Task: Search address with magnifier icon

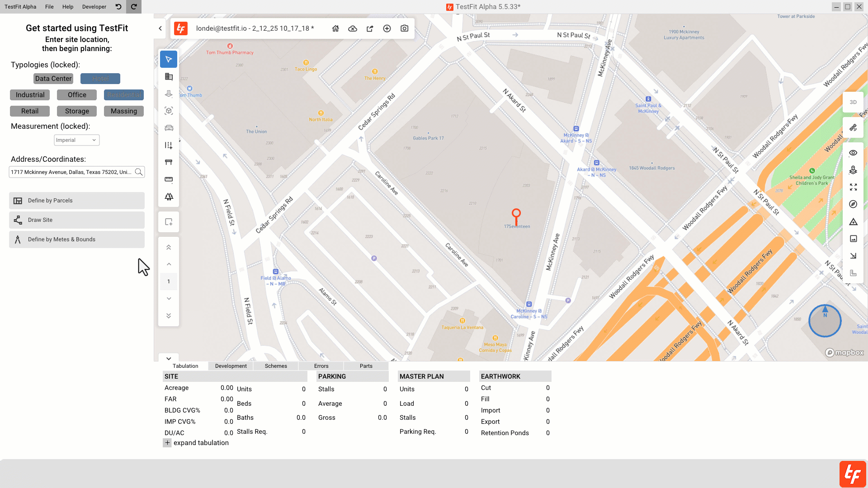Action: tap(139, 172)
